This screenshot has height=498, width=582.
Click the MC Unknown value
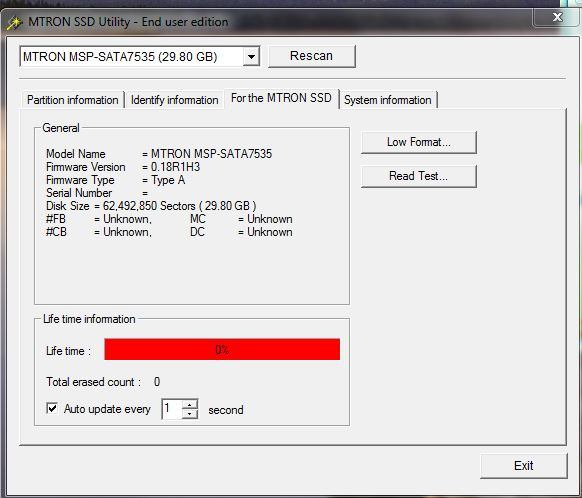(270, 219)
